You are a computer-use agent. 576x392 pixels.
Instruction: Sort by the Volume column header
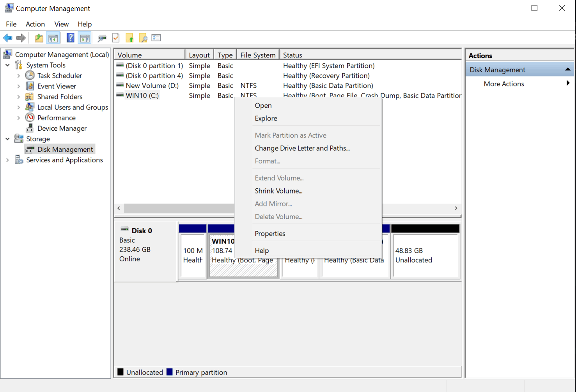tap(149, 55)
